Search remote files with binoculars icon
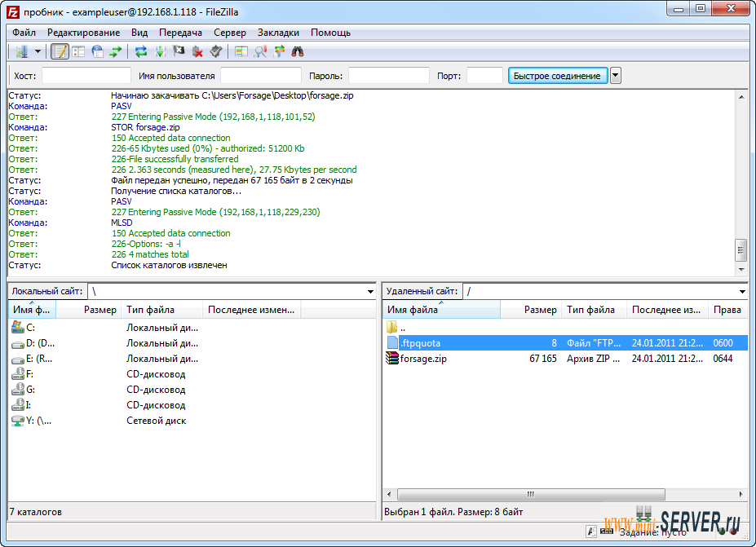This screenshot has height=547, width=756. (x=298, y=51)
